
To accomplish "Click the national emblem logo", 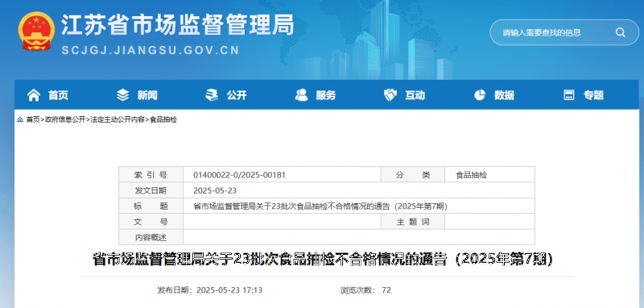I will (x=36, y=31).
